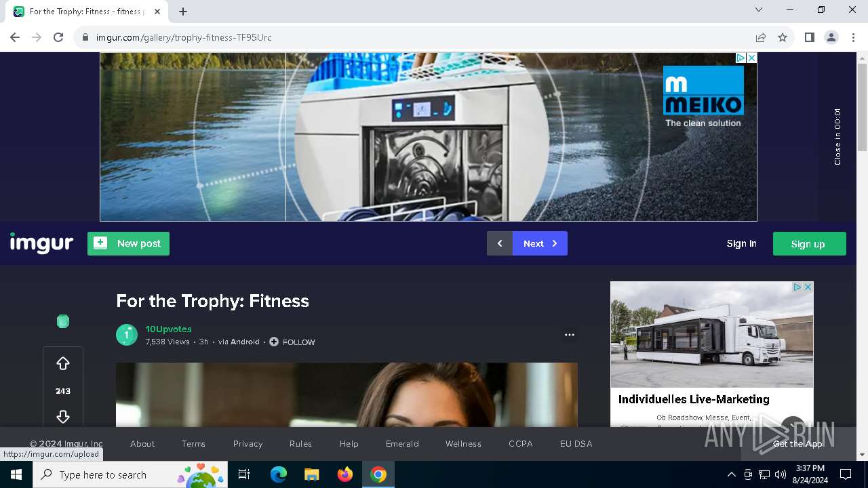
Task: Click the taskbar search box
Action: tap(132, 474)
